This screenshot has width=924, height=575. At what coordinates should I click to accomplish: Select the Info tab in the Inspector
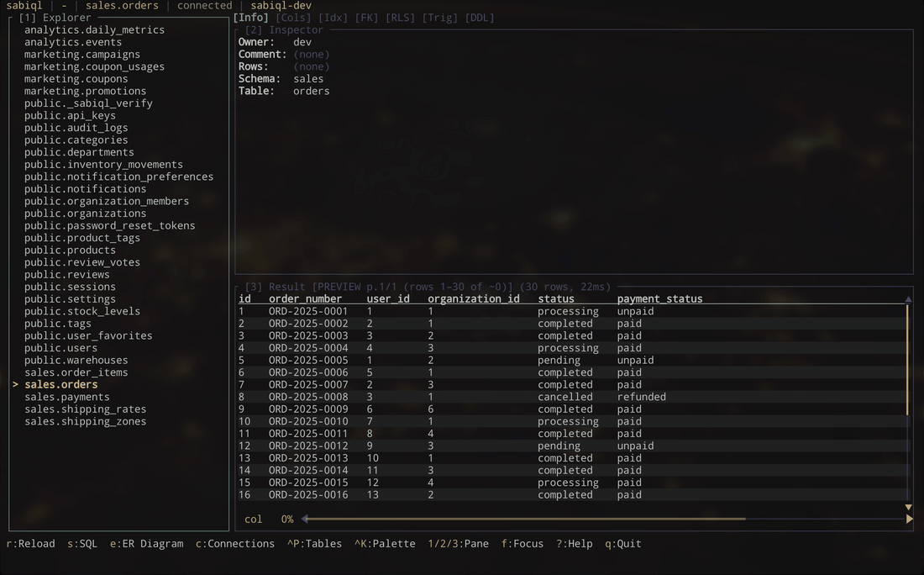click(250, 17)
